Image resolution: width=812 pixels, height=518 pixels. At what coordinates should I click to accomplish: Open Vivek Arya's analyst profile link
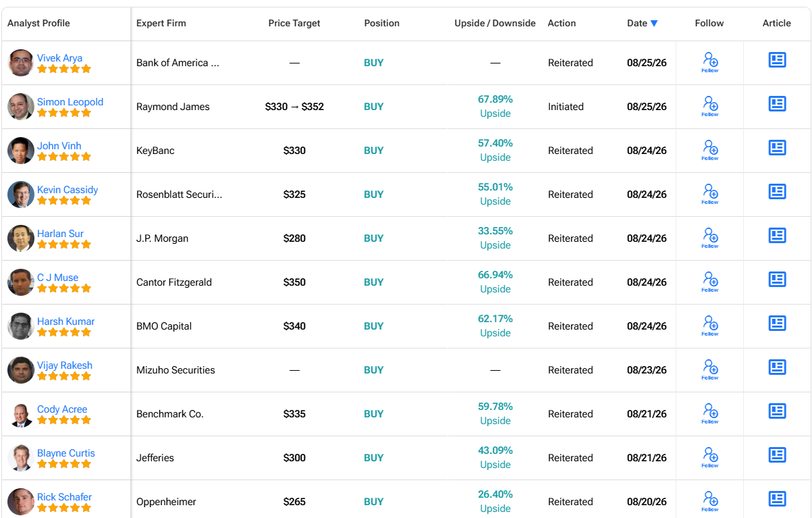(x=59, y=58)
